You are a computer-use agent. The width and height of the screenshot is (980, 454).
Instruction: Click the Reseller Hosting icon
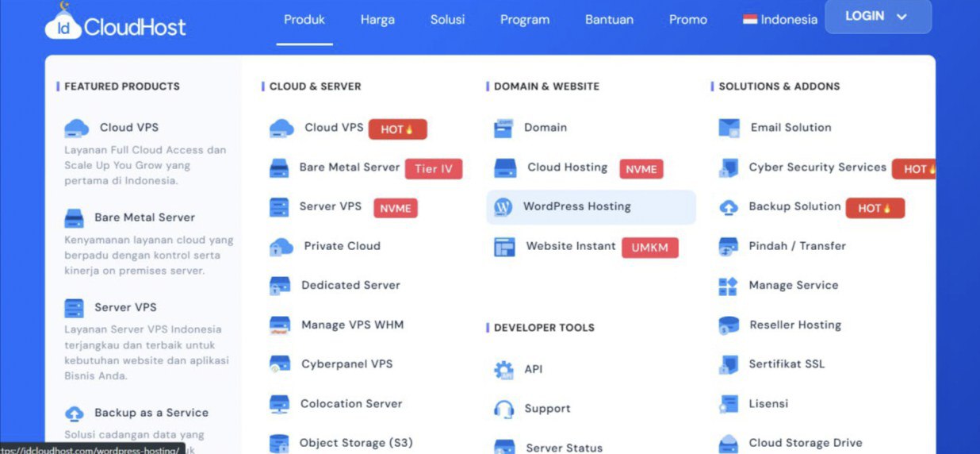point(729,325)
